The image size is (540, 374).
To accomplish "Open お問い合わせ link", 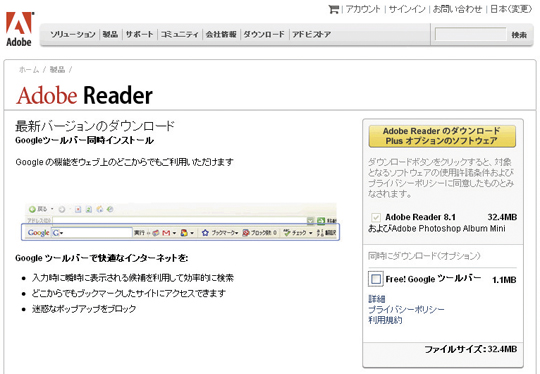I will pos(457,9).
